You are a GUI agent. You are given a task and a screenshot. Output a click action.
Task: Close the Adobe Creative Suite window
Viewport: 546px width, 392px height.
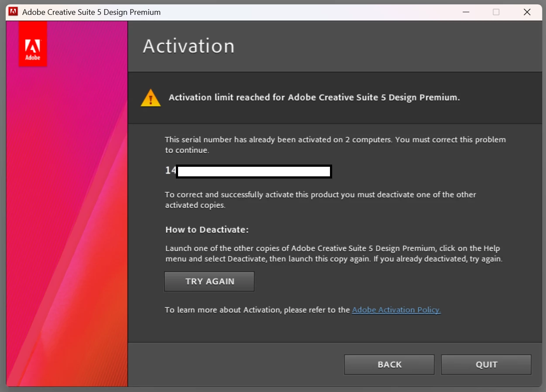(x=527, y=12)
